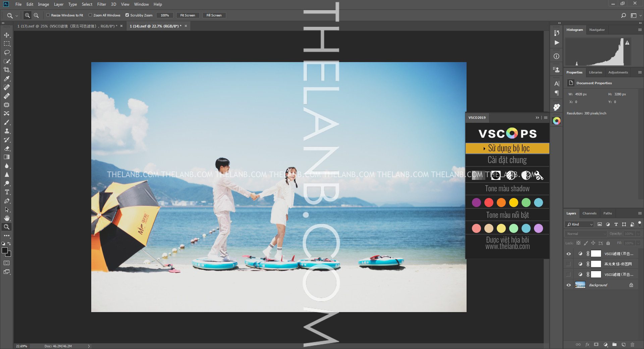Image resolution: width=644 pixels, height=349 pixels.
Task: Select the Eraser tool
Action: point(7,149)
